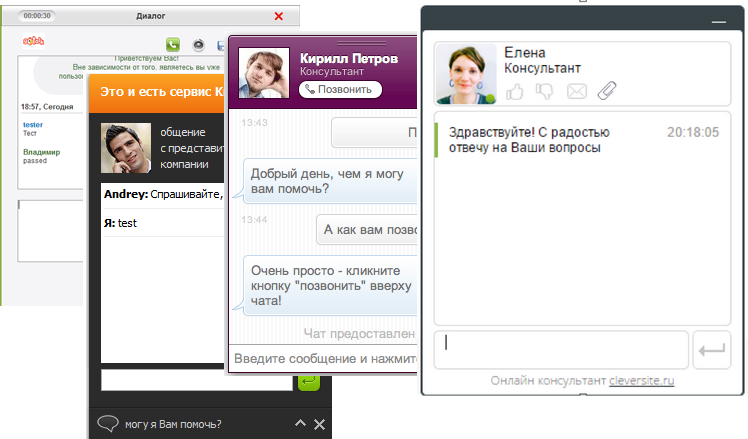The height and width of the screenshot is (439, 748).
Task: Select tester message in Диалог chat
Action: tap(33, 128)
